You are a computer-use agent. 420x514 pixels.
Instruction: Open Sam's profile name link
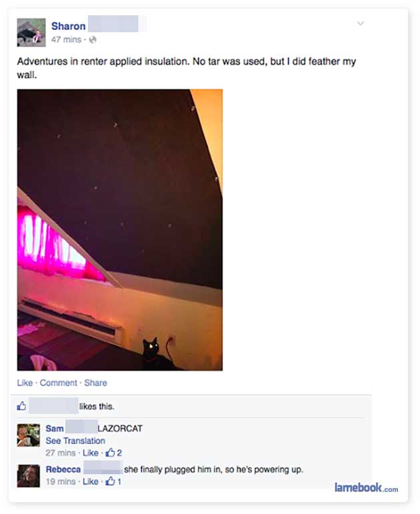[55, 429]
